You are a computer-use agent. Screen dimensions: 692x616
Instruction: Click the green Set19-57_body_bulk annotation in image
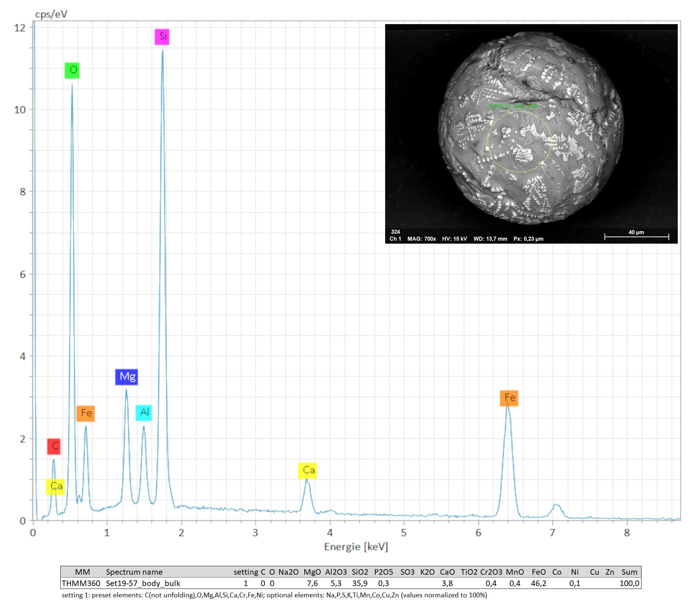point(513,106)
